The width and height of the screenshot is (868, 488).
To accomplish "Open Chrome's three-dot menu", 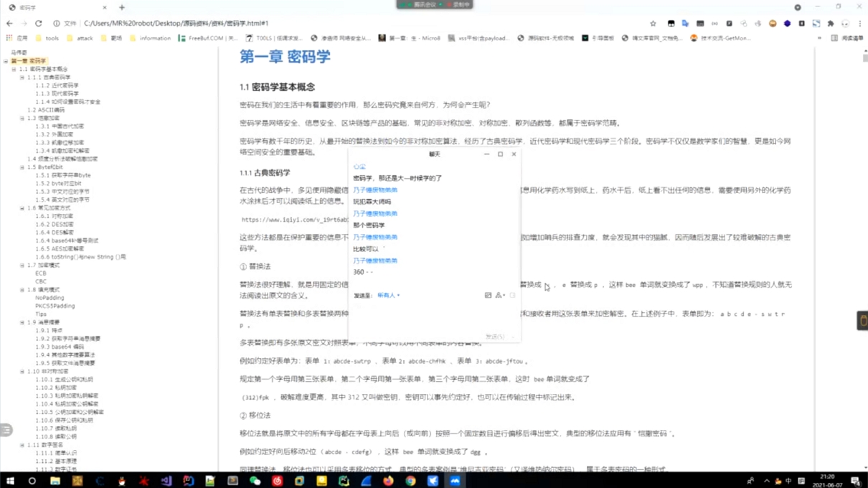I will 859,23.
